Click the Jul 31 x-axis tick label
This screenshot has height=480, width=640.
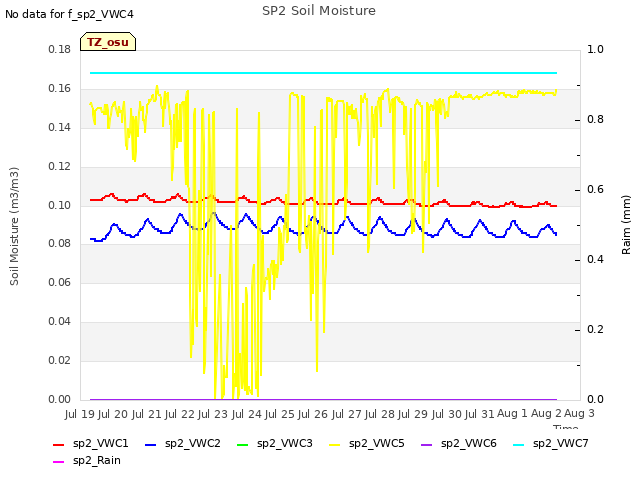(479, 414)
